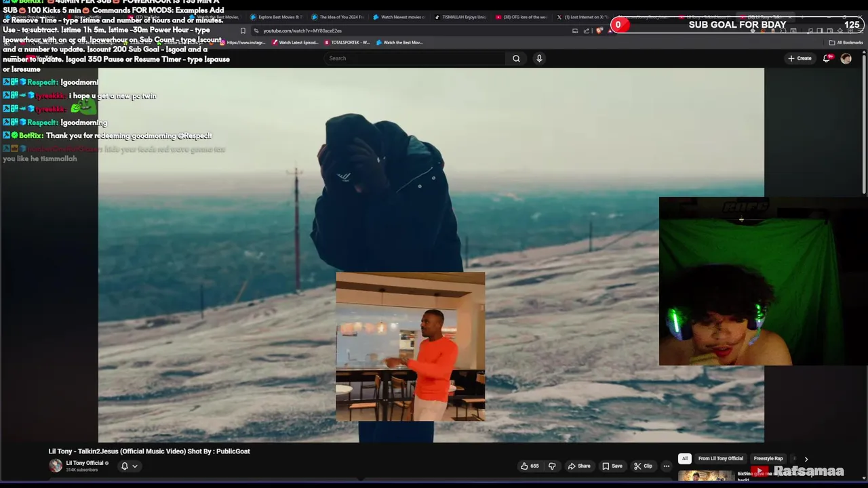This screenshot has width=868, height=488.
Task: Click the YouTube search magnifier icon
Action: (x=516, y=58)
